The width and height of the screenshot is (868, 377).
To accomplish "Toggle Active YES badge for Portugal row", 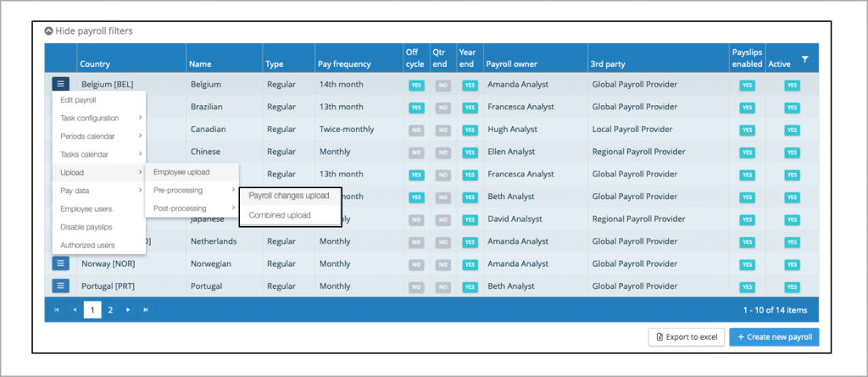I will [x=792, y=286].
